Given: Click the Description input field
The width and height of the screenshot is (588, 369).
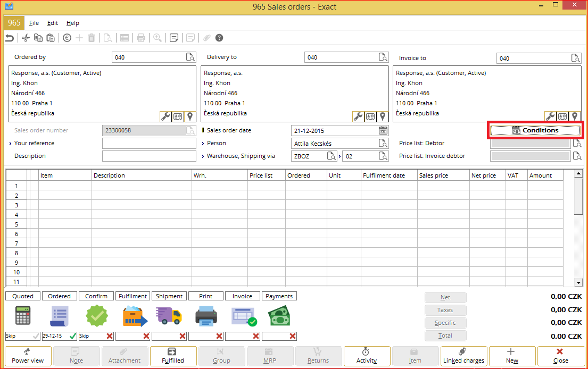Looking at the screenshot, I should (149, 156).
